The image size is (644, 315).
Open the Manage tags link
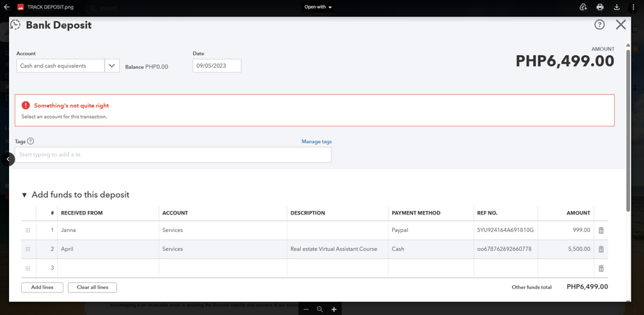[317, 142]
